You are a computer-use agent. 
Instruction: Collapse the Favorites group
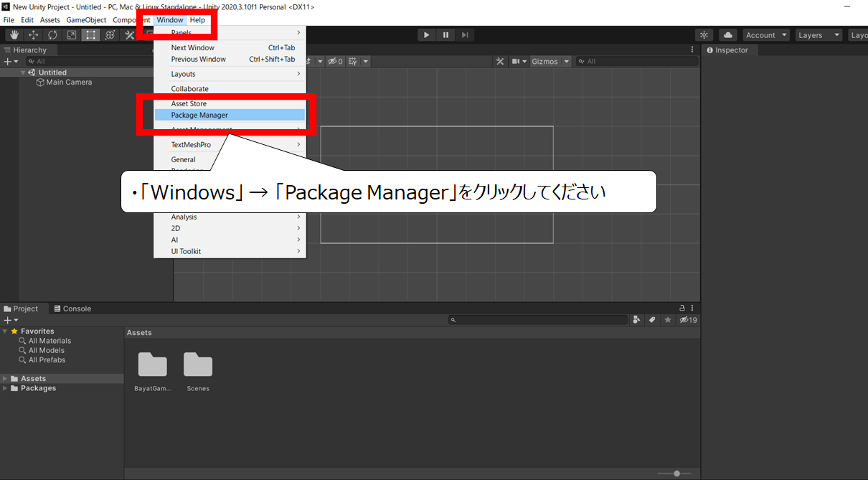pyautogui.click(x=5, y=331)
